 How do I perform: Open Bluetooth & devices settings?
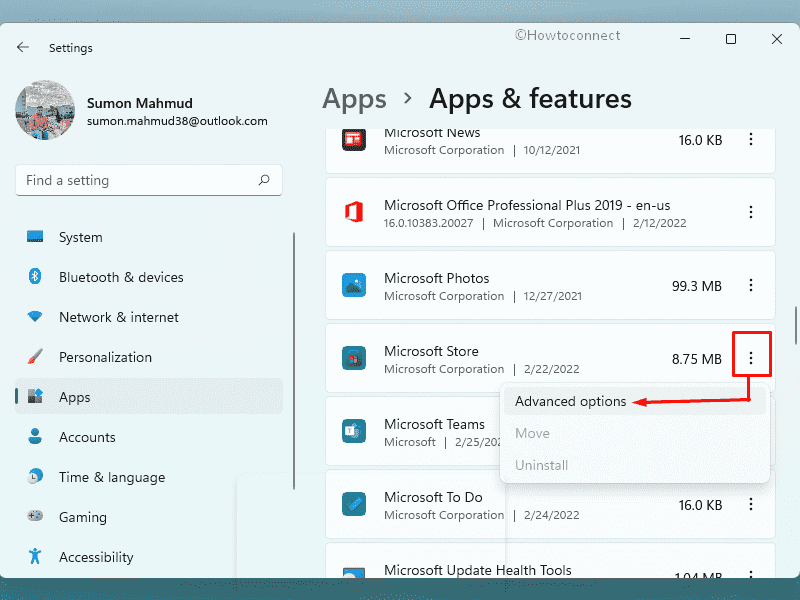149,277
